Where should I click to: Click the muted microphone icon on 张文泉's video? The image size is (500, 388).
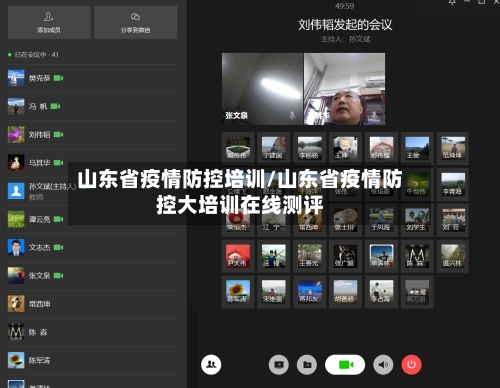pos(293,115)
